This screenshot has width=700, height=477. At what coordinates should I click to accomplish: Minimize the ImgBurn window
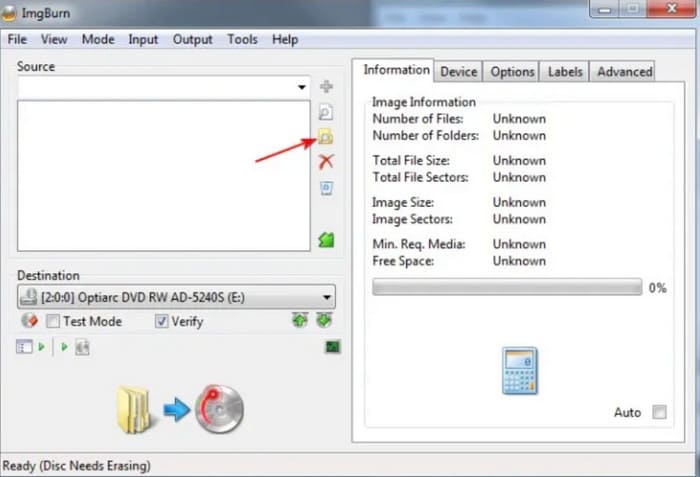(605, 9)
